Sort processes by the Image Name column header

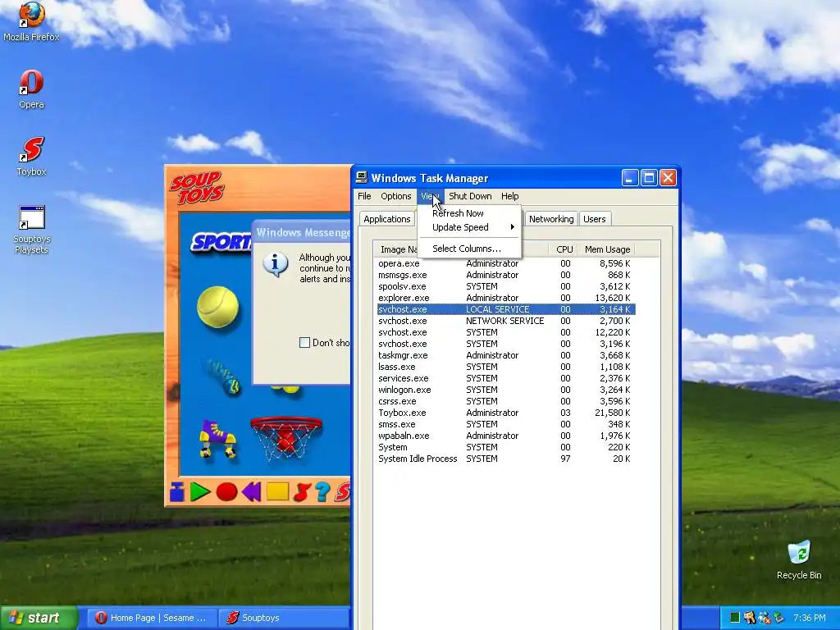point(397,249)
